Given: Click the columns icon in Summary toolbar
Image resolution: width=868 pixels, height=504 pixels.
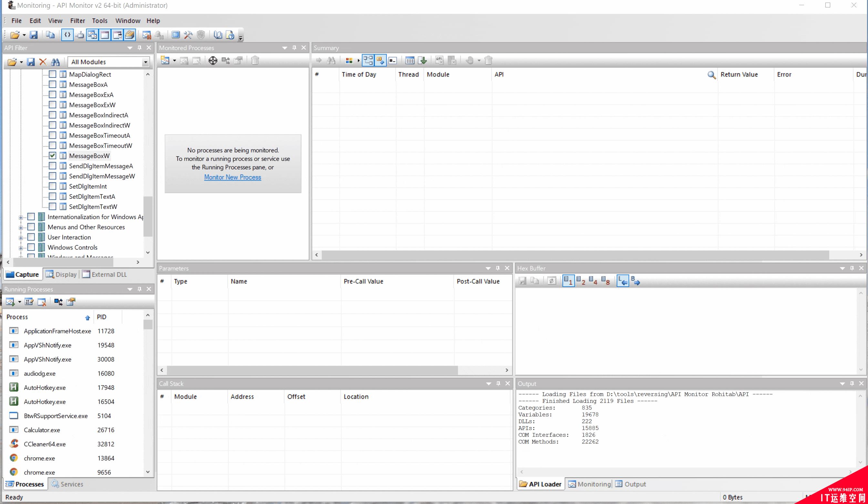Looking at the screenshot, I should tap(409, 61).
